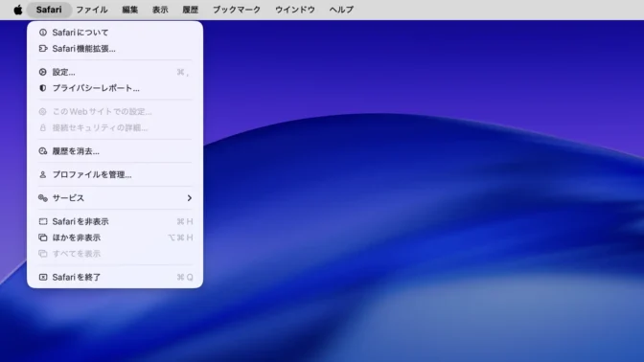Click the ⌥⌘H shortcut label
The image size is (644, 362).
180,238
